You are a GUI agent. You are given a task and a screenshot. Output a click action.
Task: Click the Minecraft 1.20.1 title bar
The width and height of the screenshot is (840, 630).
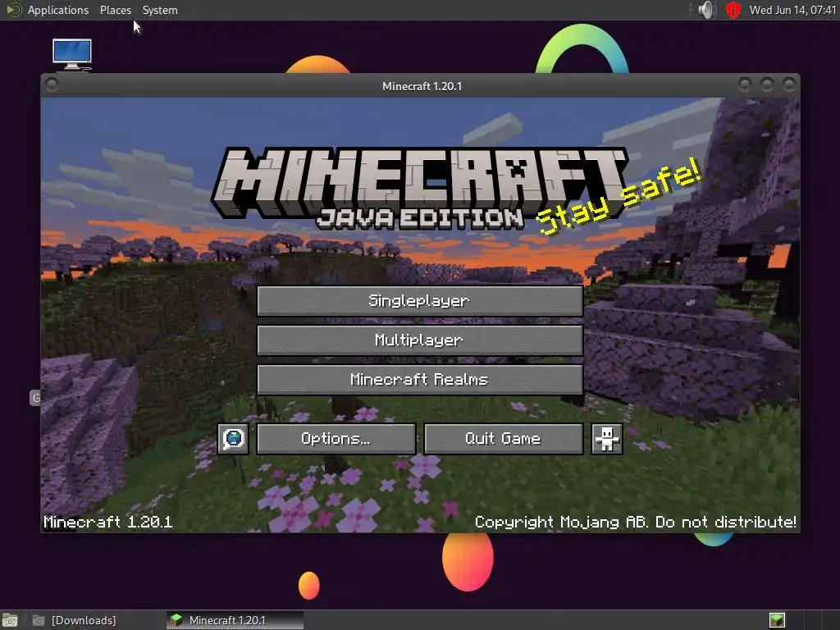422,85
